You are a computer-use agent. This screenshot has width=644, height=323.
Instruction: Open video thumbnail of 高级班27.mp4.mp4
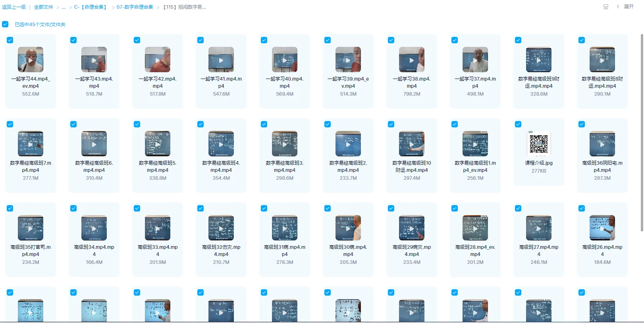click(x=539, y=228)
